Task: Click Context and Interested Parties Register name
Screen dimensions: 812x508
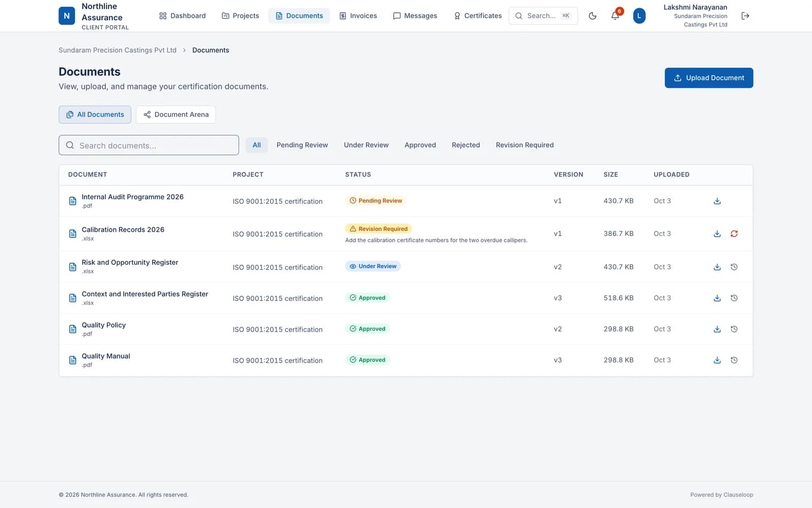Action: coord(145,294)
